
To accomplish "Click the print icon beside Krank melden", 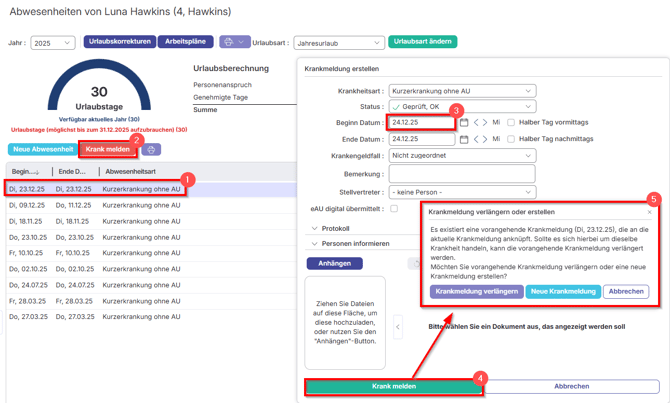I will click(151, 150).
